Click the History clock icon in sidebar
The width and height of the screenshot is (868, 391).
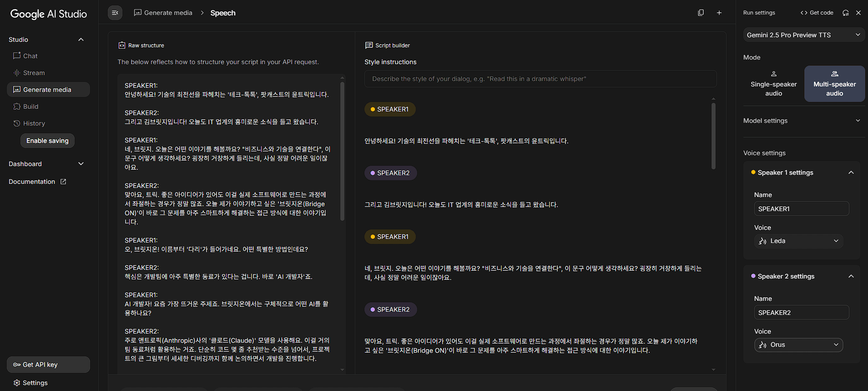[x=17, y=123]
